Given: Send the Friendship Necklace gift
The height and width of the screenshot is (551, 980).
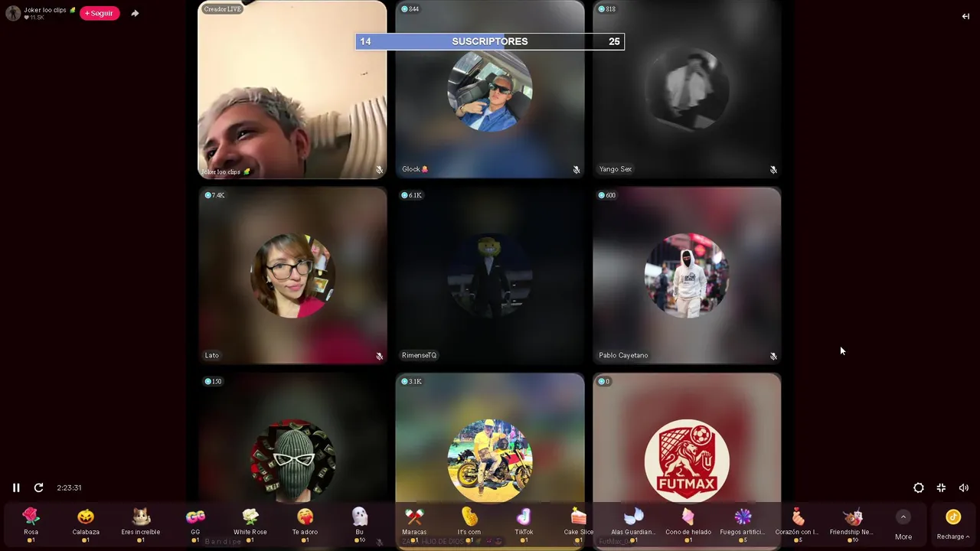Looking at the screenshot, I should point(852,524).
